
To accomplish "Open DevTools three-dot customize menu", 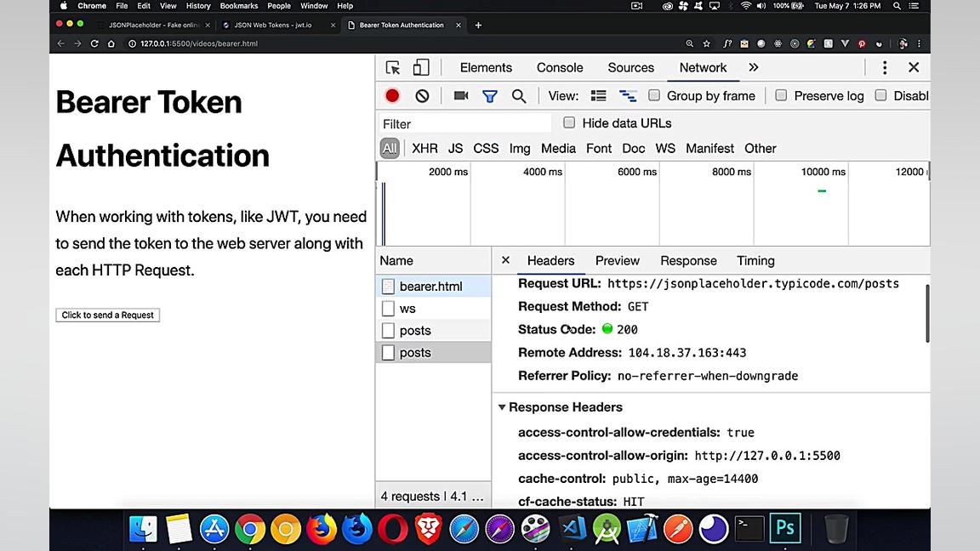I will point(885,68).
